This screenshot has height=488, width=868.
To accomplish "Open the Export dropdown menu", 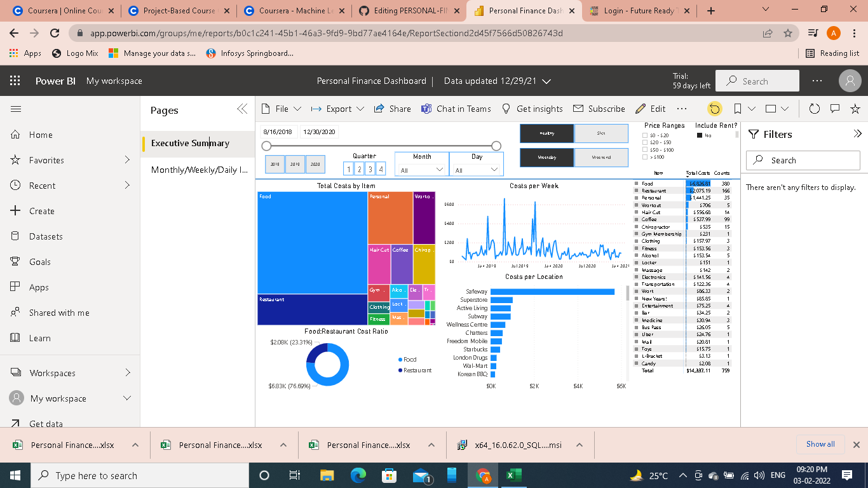I will (337, 109).
